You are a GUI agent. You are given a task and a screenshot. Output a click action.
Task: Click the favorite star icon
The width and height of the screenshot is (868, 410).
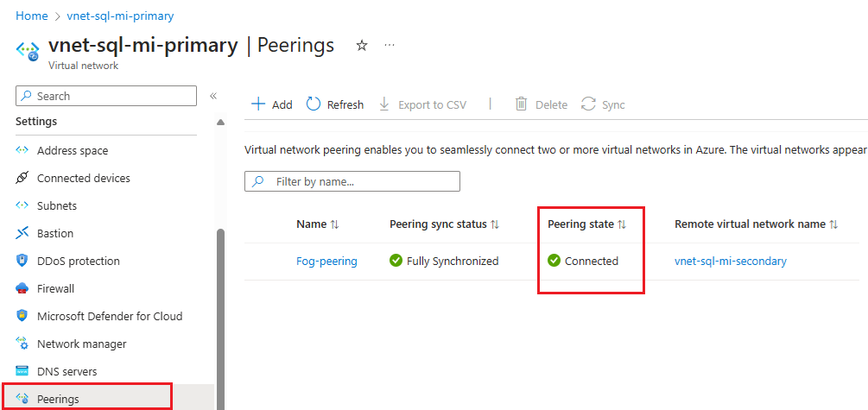pyautogui.click(x=362, y=46)
